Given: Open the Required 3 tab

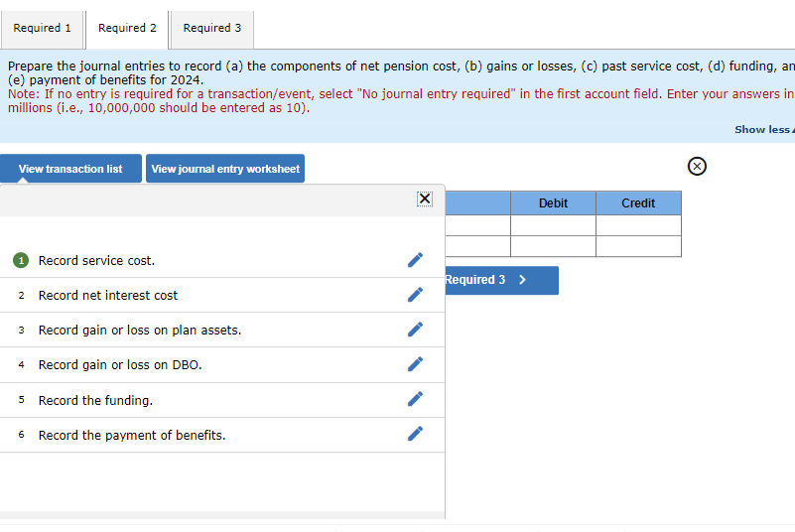Looking at the screenshot, I should [x=212, y=30].
